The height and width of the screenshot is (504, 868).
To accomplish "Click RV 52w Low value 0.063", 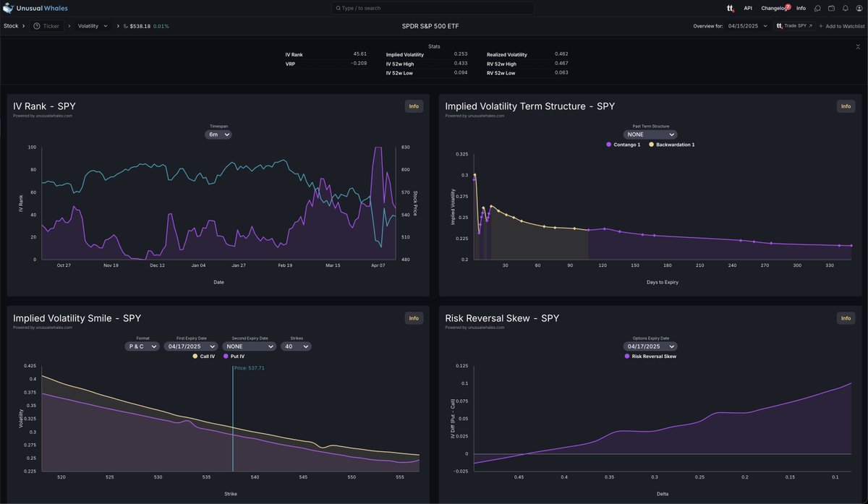I will (x=561, y=72).
